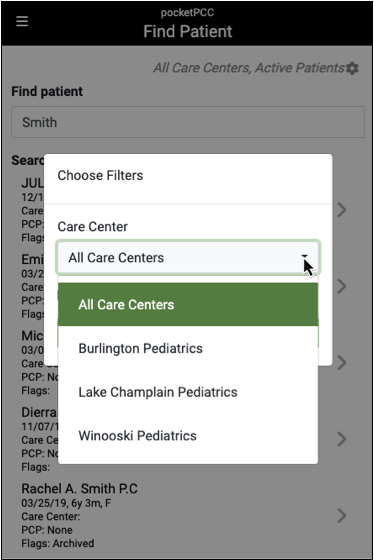Viewport: 374px width, 560px height.
Task: Click the Care Center dropdown arrow
Action: tap(304, 257)
